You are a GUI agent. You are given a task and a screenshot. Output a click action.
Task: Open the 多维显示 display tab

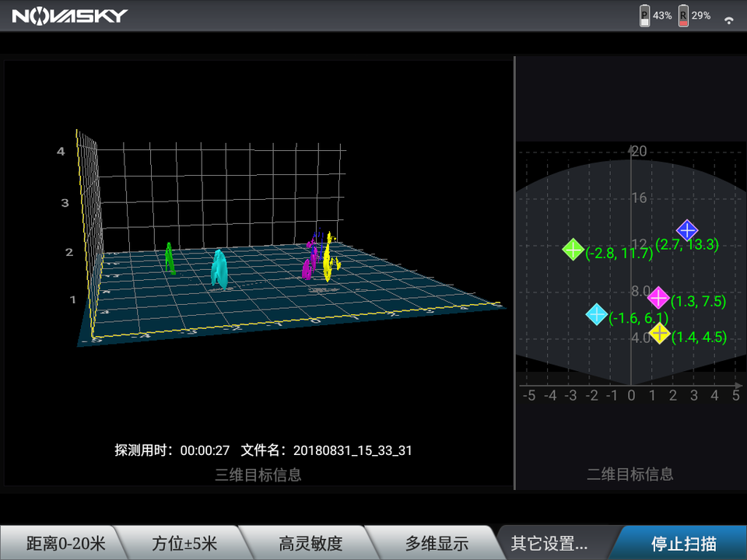click(x=437, y=543)
